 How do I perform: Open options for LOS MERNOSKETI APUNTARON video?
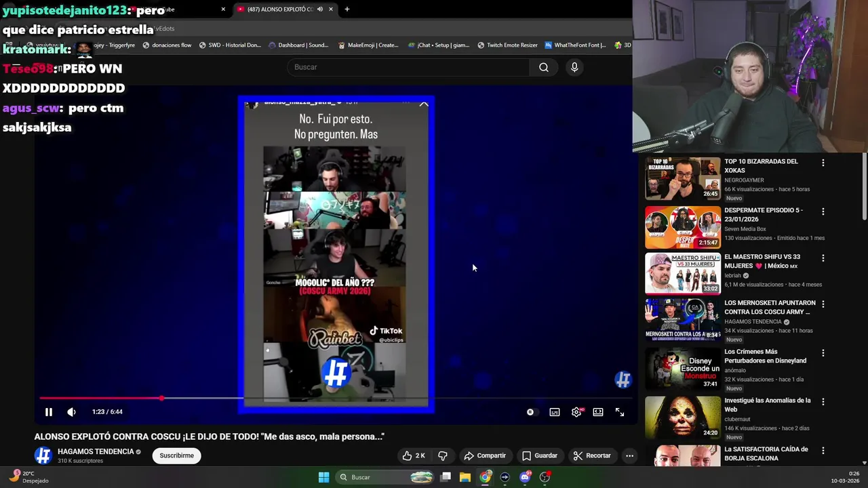[x=823, y=304]
